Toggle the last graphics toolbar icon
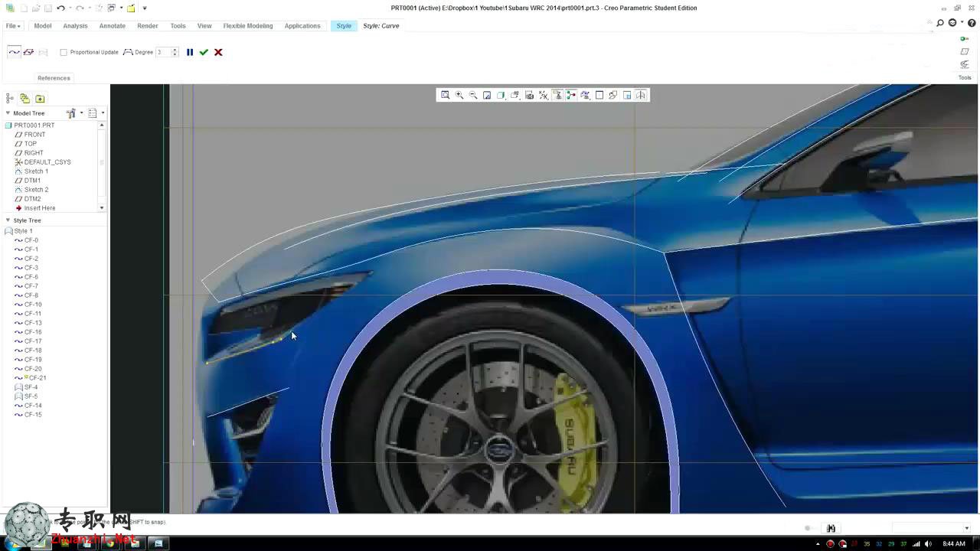This screenshot has height=551, width=980. tap(641, 95)
